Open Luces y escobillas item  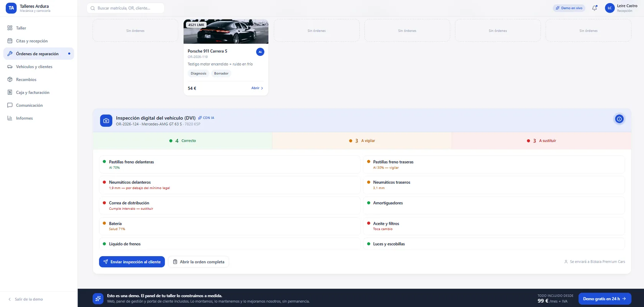[494, 244]
